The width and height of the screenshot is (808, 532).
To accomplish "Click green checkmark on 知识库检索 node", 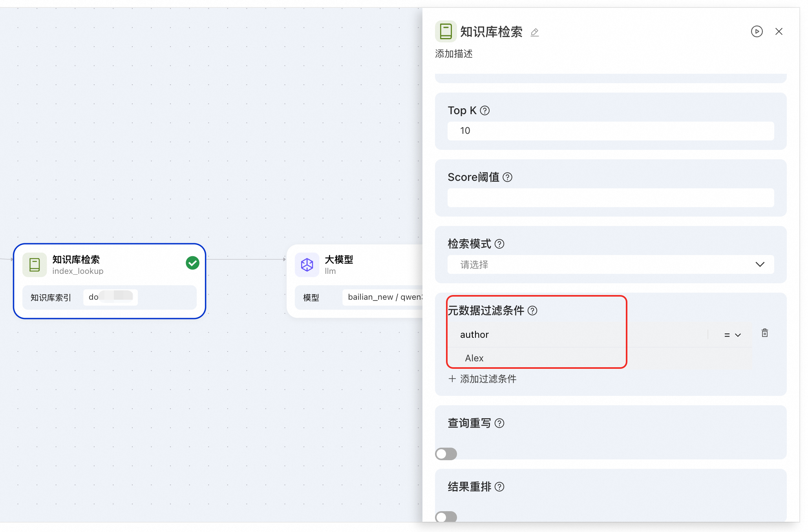I will (x=192, y=263).
